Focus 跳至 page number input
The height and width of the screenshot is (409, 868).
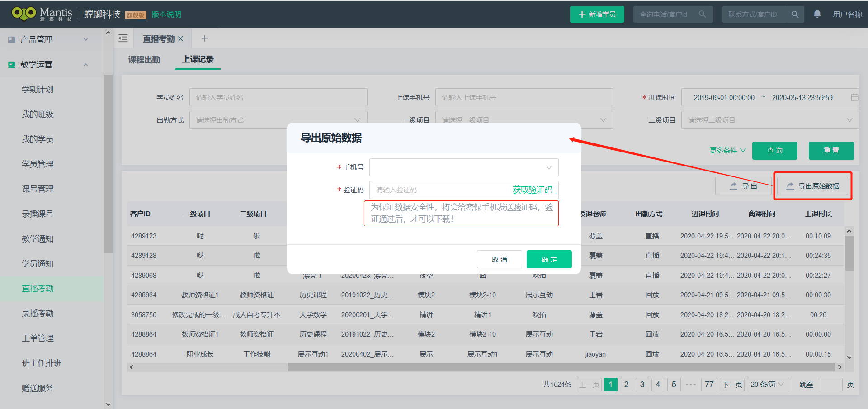[830, 385]
